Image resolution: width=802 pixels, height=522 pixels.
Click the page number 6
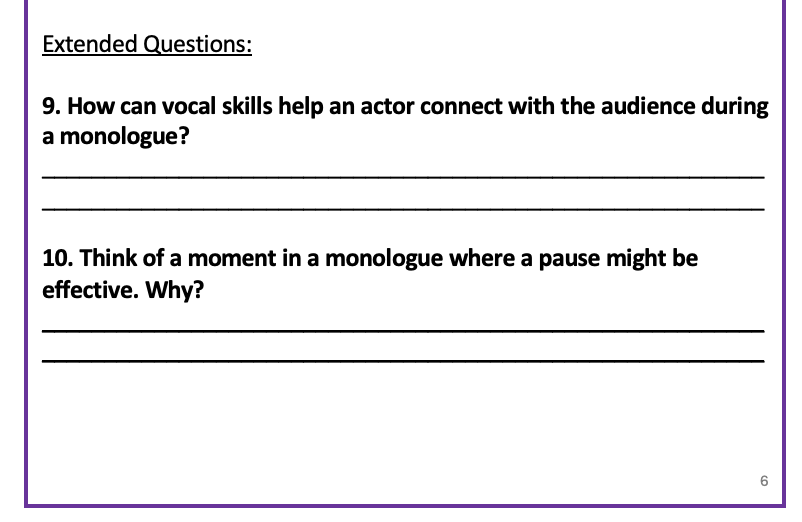pos(764,481)
